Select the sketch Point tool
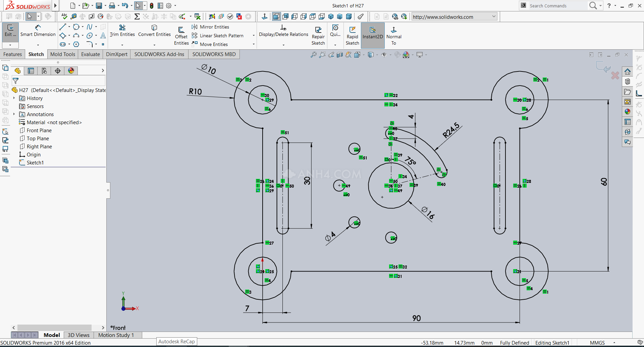644x347 pixels. (103, 44)
